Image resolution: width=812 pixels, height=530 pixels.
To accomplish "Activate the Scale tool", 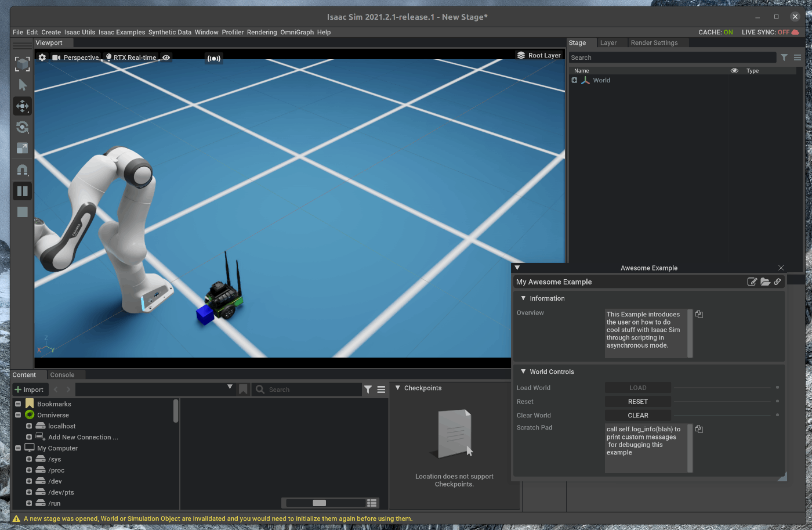I will (x=22, y=148).
